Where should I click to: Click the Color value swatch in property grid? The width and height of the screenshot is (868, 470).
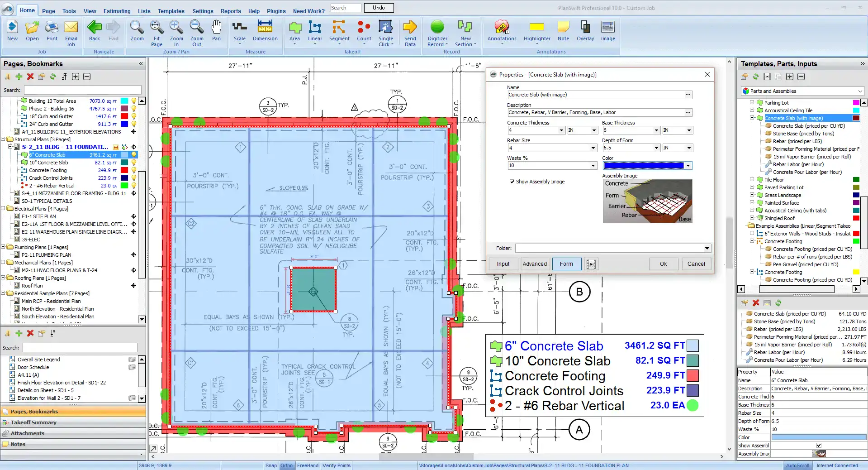coord(819,437)
